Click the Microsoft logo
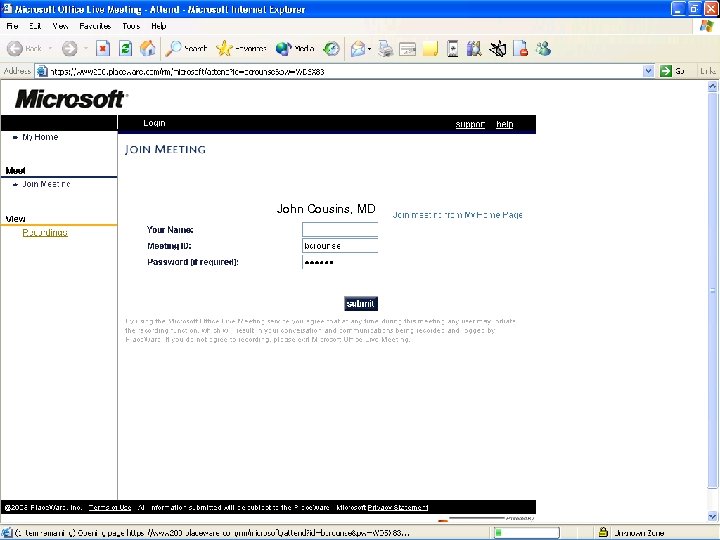Image resolution: width=720 pixels, height=540 pixels. click(71, 99)
